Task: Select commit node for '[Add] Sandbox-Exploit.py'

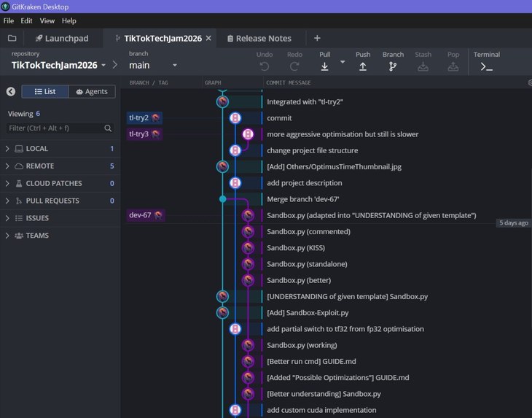Action: tap(222, 312)
